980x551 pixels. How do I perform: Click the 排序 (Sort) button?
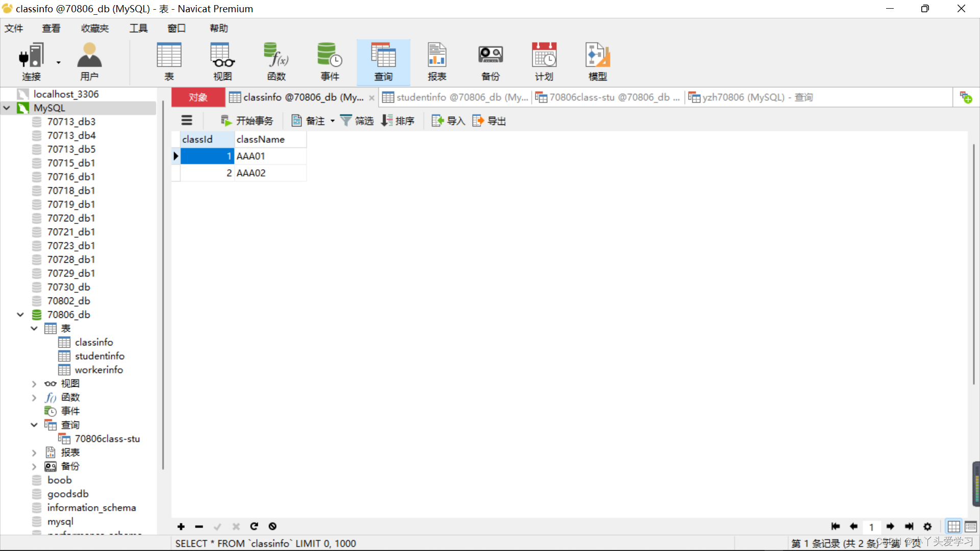pyautogui.click(x=398, y=120)
